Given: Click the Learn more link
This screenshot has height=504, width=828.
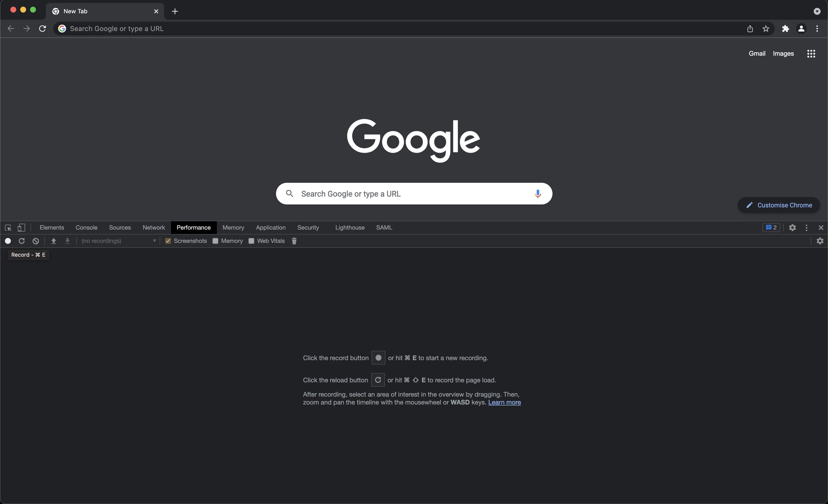Looking at the screenshot, I should click(504, 402).
